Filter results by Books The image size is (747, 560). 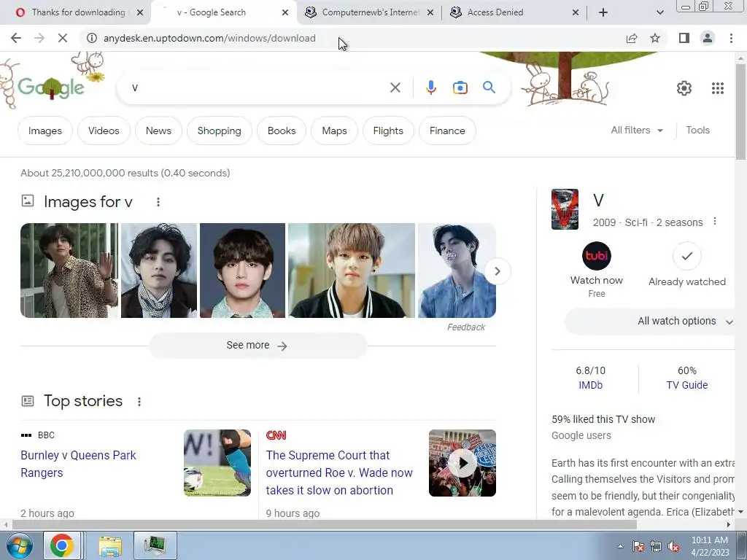(282, 131)
